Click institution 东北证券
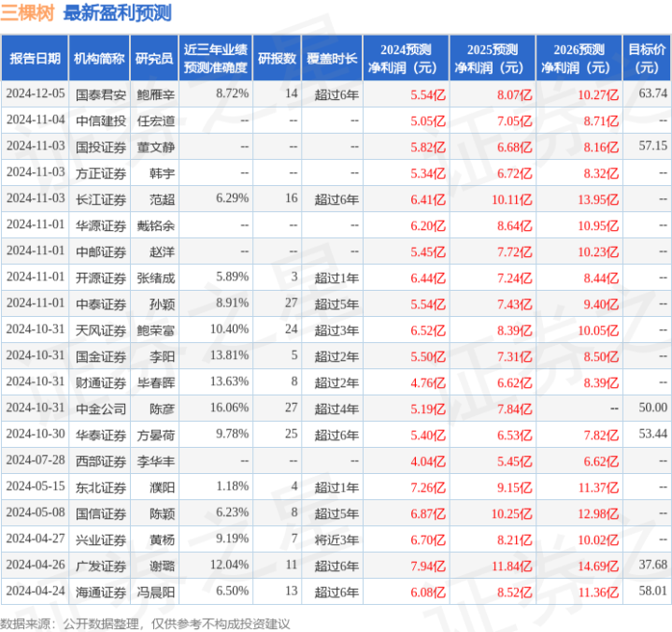Image resolution: width=672 pixels, height=632 pixels. [x=101, y=487]
